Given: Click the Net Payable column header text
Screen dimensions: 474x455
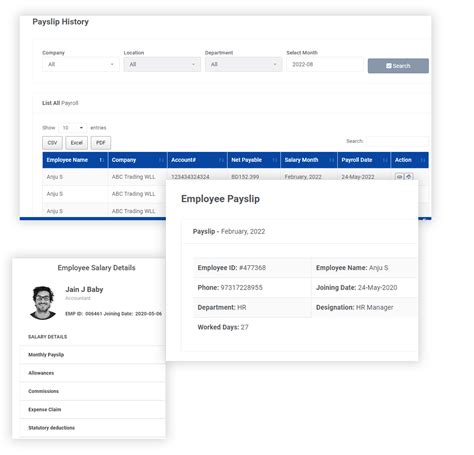Looking at the screenshot, I should point(246,160).
